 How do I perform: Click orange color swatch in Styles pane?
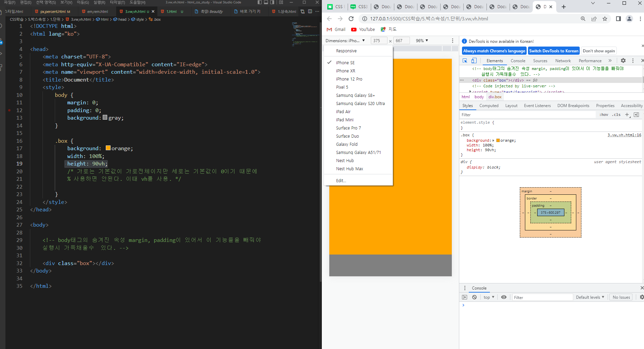tap(498, 140)
